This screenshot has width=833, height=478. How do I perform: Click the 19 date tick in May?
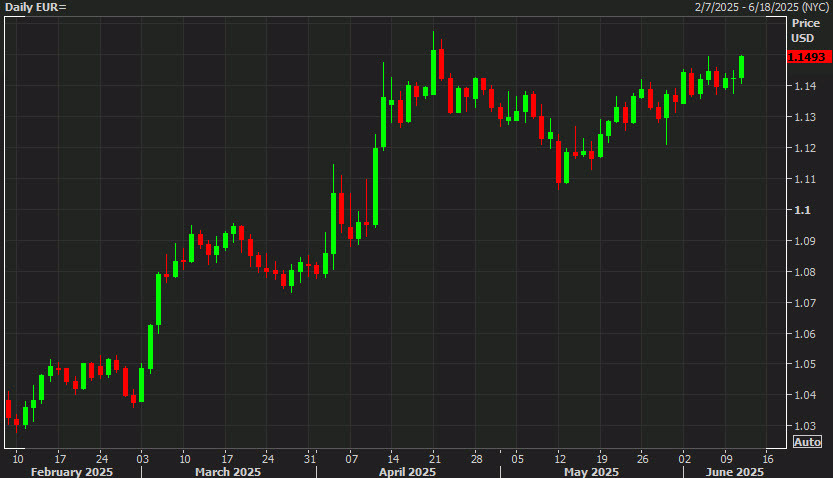(601, 459)
